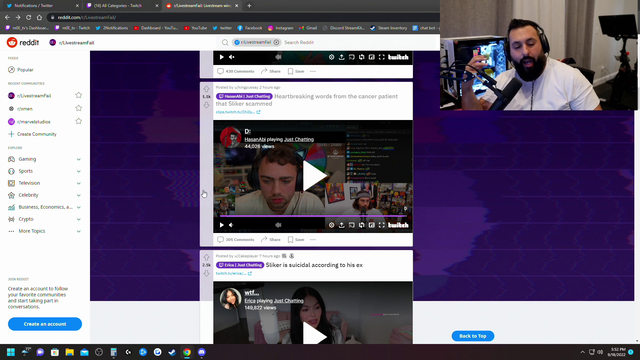The image size is (640, 360).
Task: Open clips.twitch.tv link on HasanAbi post
Action: [238, 112]
